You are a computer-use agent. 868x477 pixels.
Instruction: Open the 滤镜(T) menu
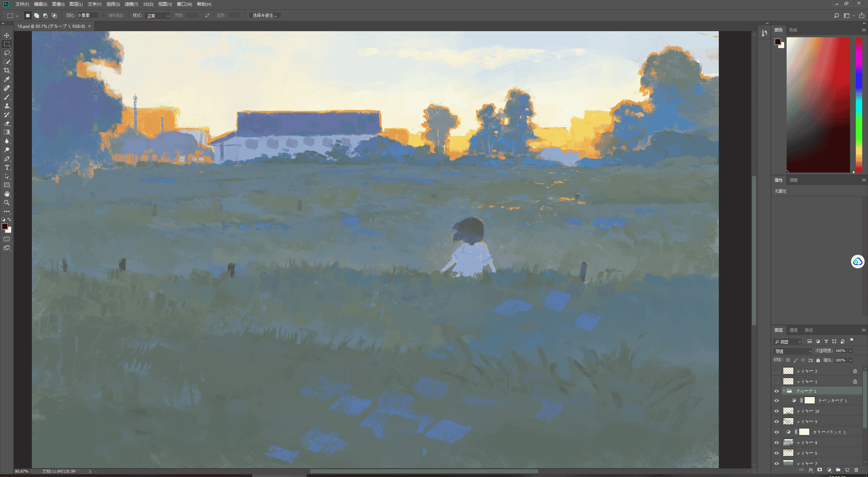pyautogui.click(x=131, y=4)
